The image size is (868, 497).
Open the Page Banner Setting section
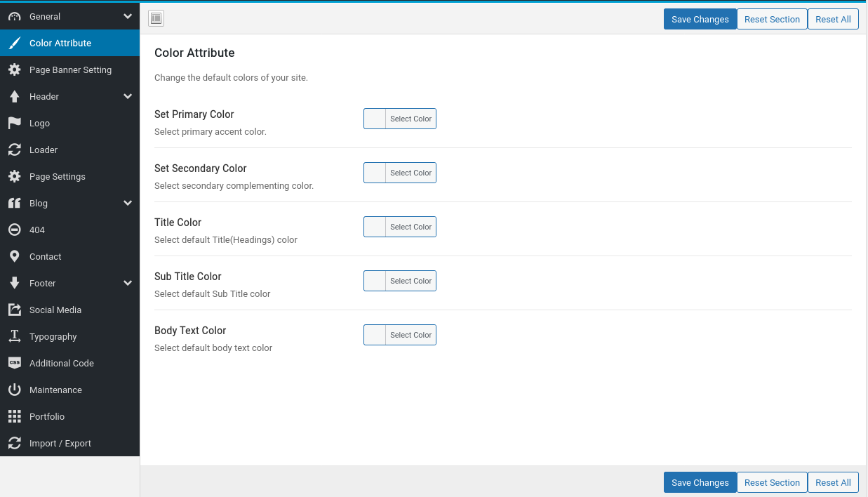point(69,69)
